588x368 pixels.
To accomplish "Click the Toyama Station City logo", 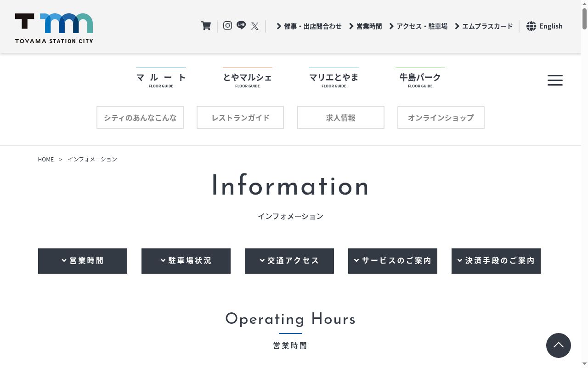I will tap(54, 28).
